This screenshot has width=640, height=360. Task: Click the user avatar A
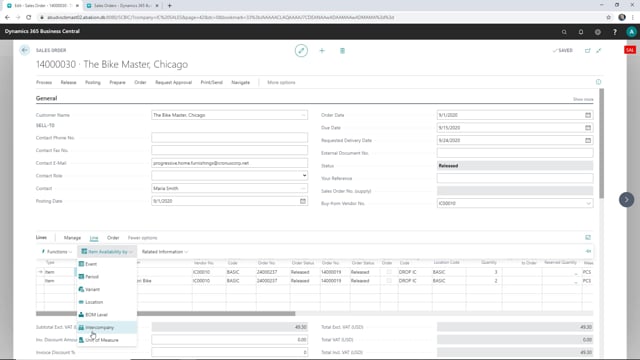tap(631, 32)
